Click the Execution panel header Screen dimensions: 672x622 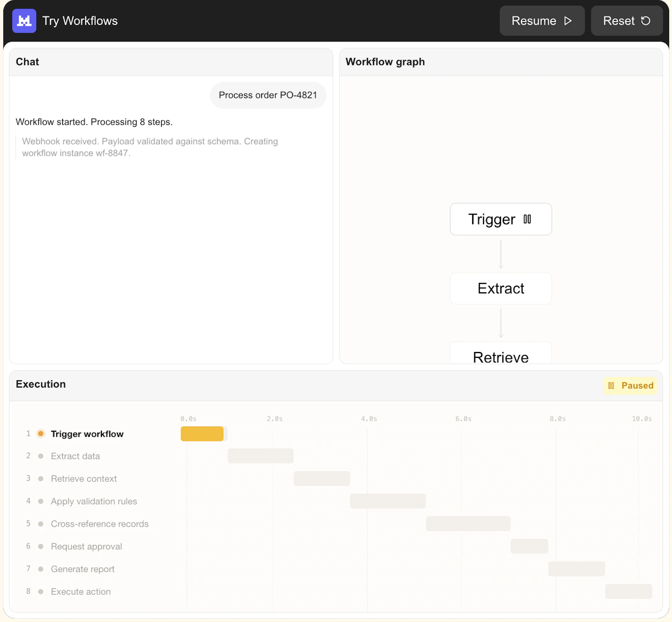(x=336, y=386)
